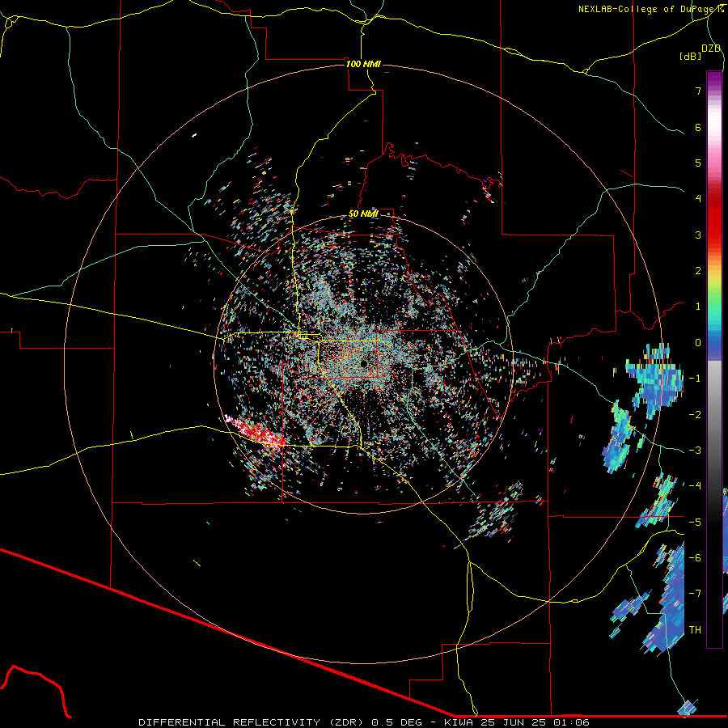Click the 2 dB value on color scale
Image resolution: width=728 pixels, height=728 pixels.
[698, 271]
